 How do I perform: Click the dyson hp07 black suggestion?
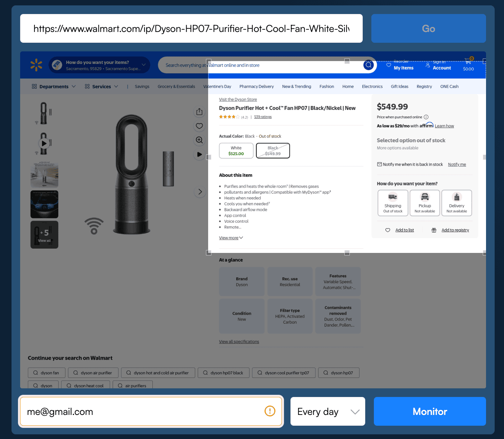223,373
